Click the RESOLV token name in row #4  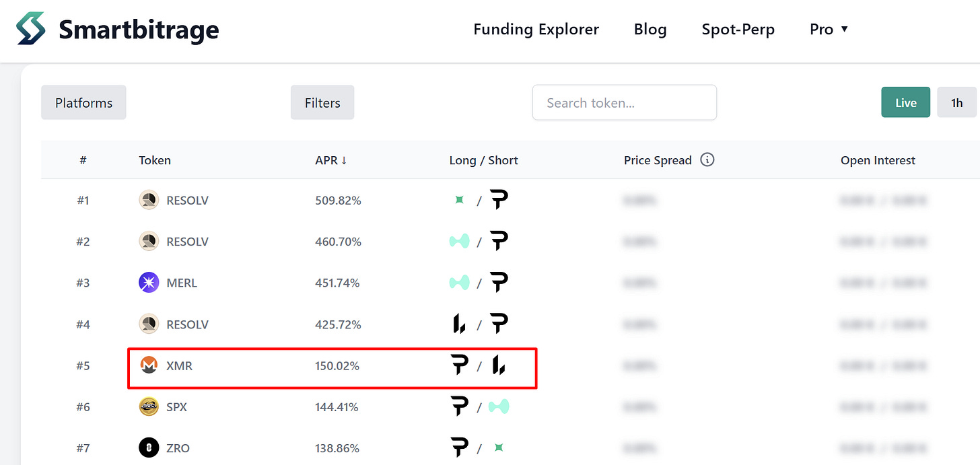click(x=188, y=324)
